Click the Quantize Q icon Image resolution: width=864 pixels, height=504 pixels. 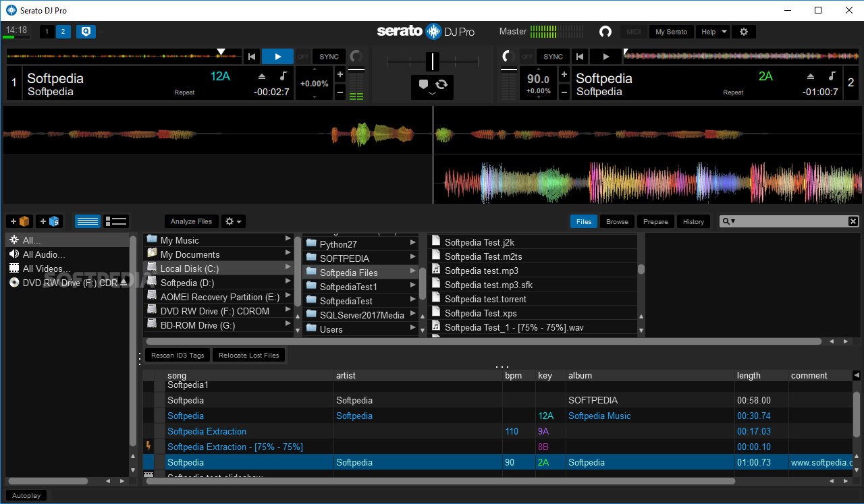[x=86, y=32]
